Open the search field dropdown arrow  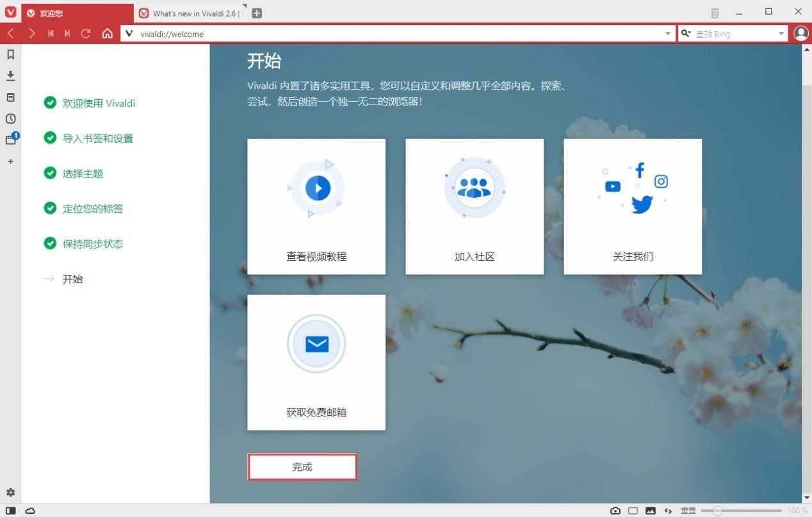pyautogui.click(x=781, y=34)
